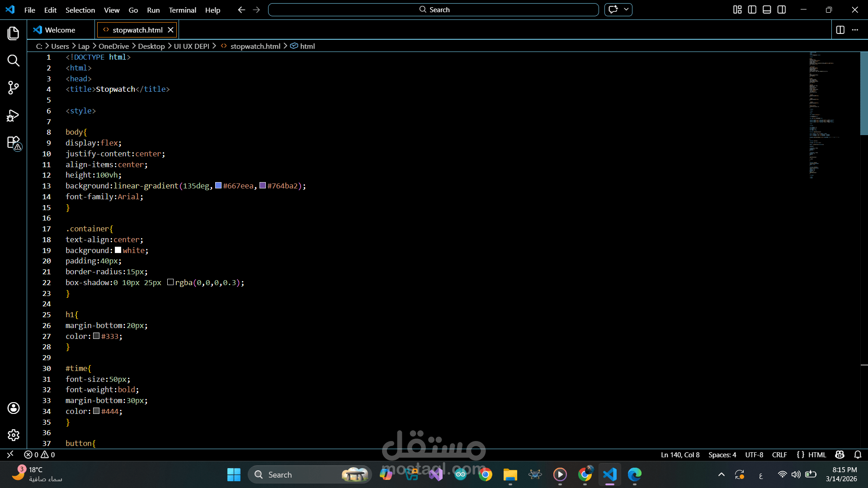Open the Manage gear icon
Viewport: 868px width, 488px height.
pos(13,435)
